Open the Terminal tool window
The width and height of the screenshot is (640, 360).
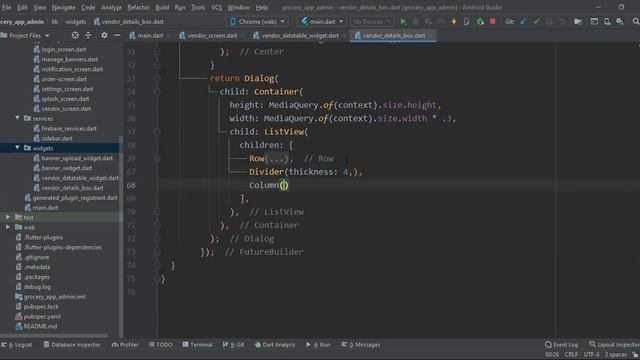[198, 345]
